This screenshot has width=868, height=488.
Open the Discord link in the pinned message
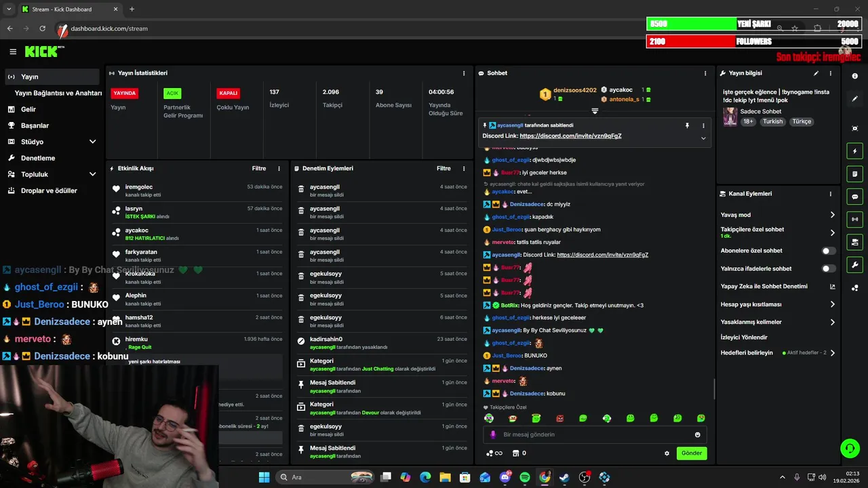pos(570,136)
